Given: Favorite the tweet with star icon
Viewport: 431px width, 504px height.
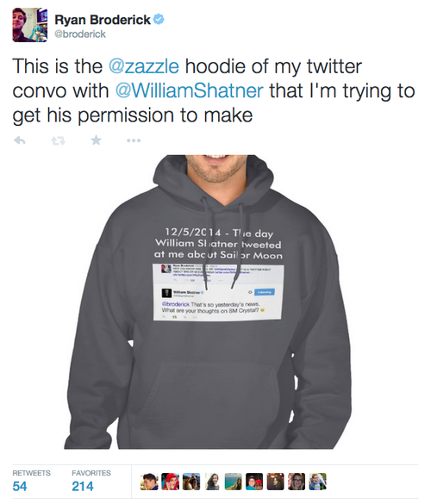Looking at the screenshot, I should pyautogui.click(x=97, y=140).
